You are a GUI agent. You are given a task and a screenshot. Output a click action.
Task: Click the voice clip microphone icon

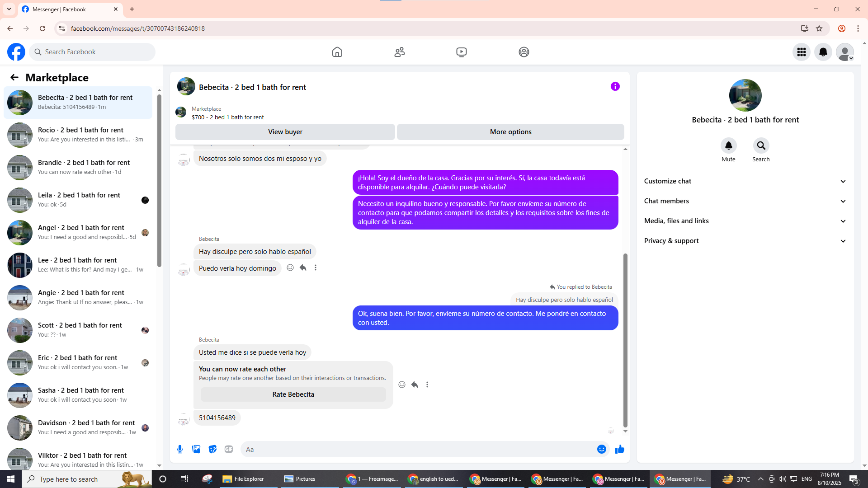point(180,449)
